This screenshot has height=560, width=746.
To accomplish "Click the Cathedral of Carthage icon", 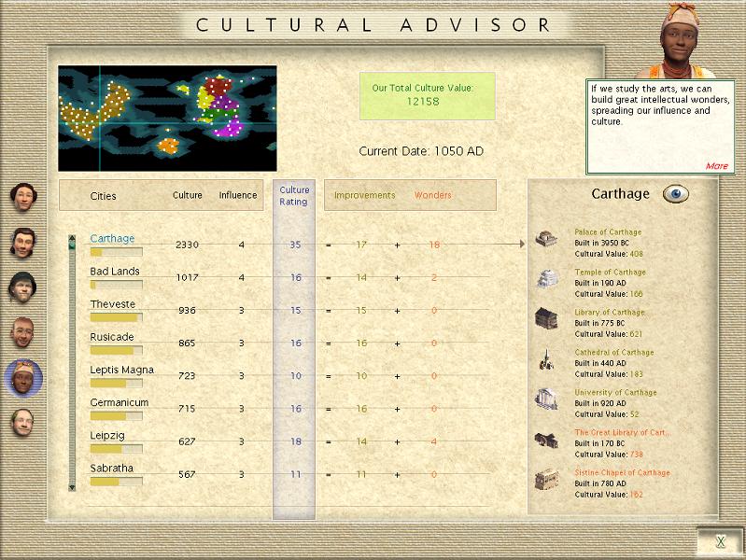I will click(x=546, y=359).
